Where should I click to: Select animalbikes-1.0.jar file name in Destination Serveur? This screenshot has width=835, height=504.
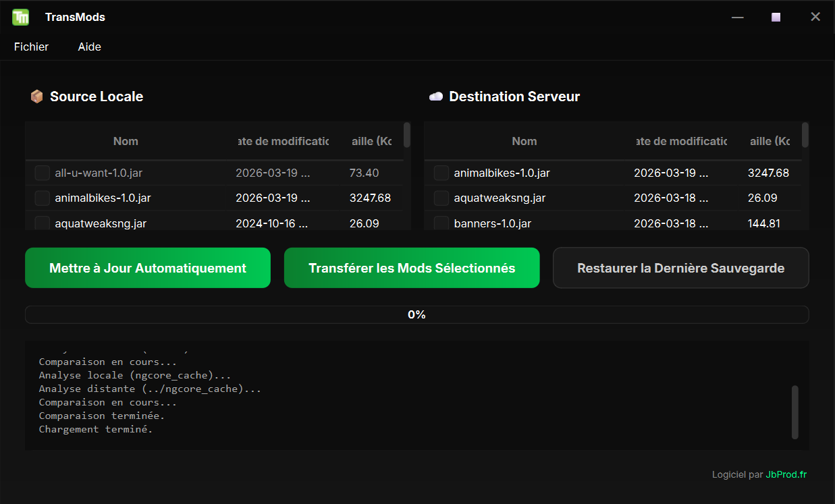502,173
